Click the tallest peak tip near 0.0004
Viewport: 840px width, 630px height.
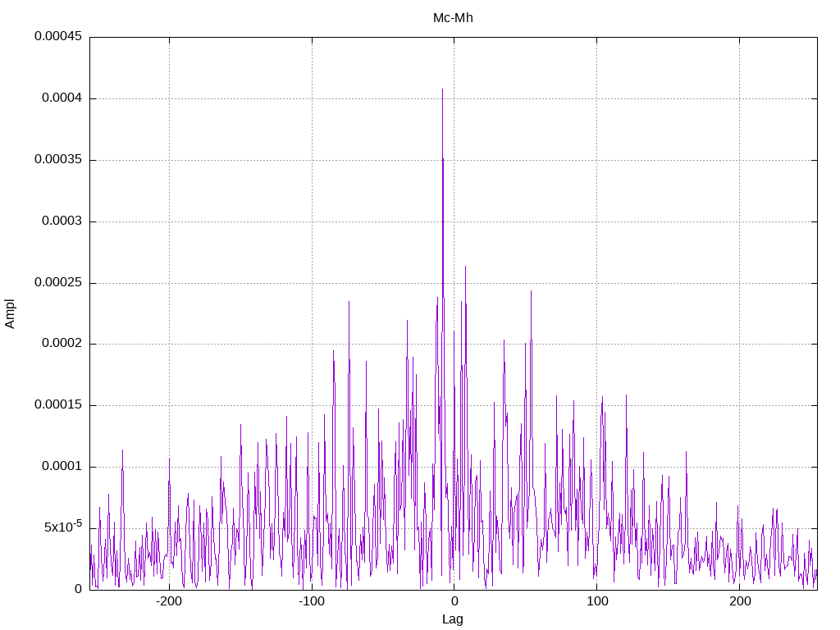click(x=442, y=89)
